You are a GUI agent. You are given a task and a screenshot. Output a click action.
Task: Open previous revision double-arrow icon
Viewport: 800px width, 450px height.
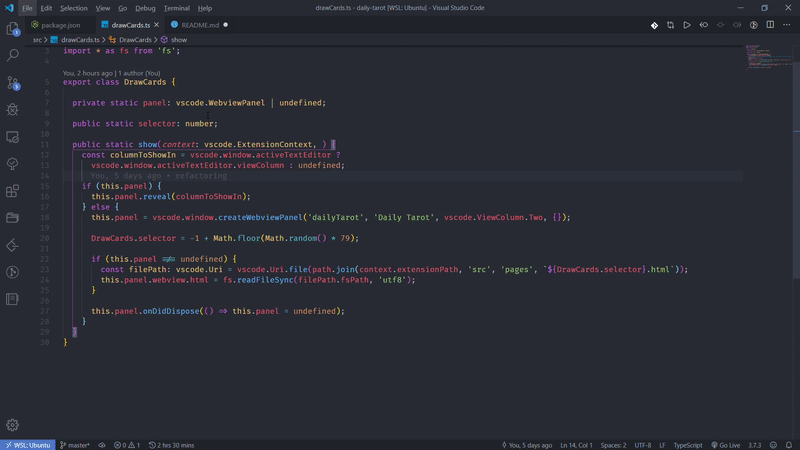704,25
